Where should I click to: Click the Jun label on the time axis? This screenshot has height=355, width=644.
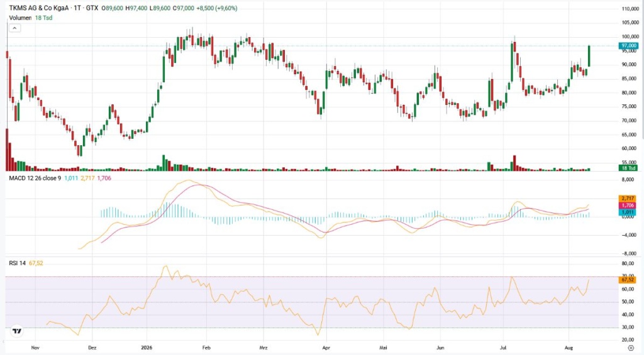pyautogui.click(x=440, y=347)
